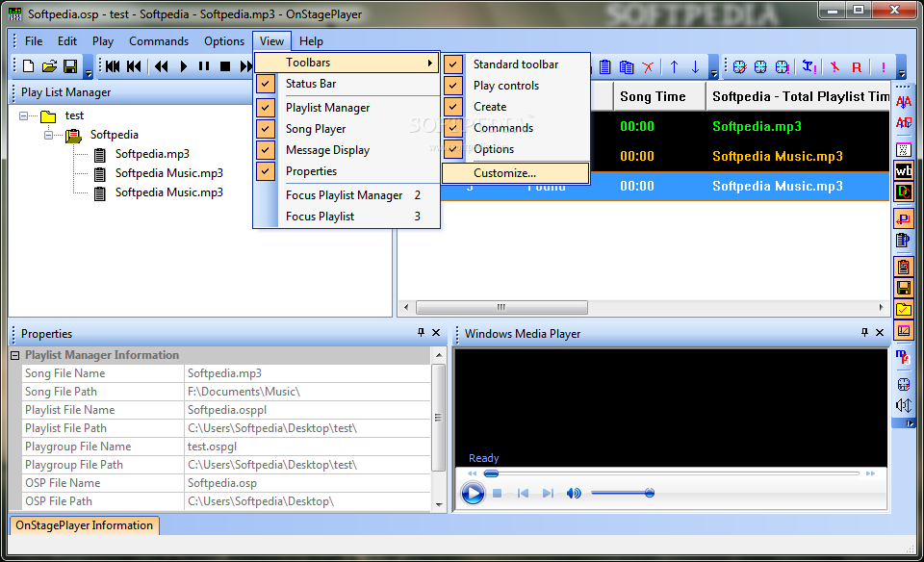Viewport: 924px width, 562px height.
Task: Click the blue down arrow icon
Action: [695, 67]
